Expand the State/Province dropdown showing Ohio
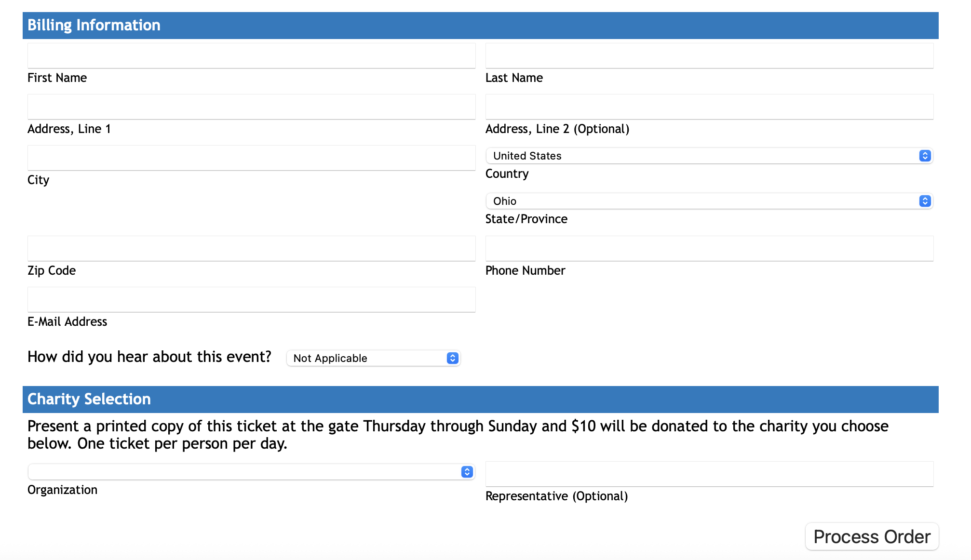The height and width of the screenshot is (560, 971). pos(704,201)
